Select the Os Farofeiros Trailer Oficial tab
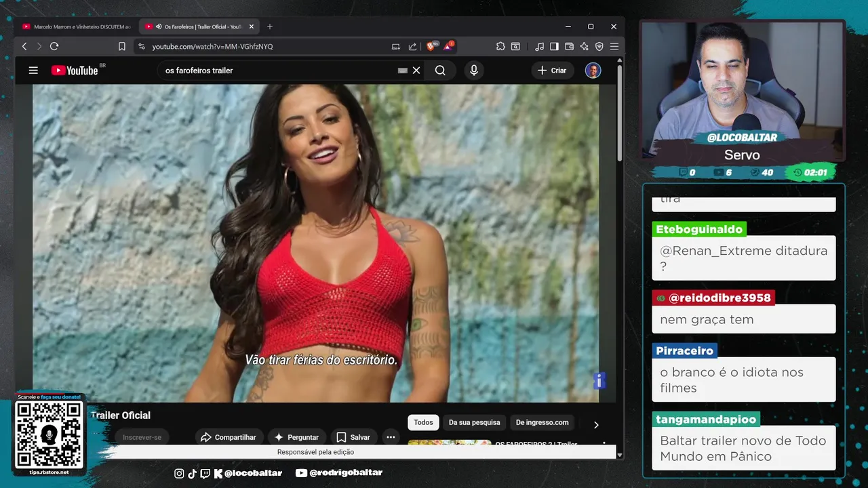 pos(198,26)
